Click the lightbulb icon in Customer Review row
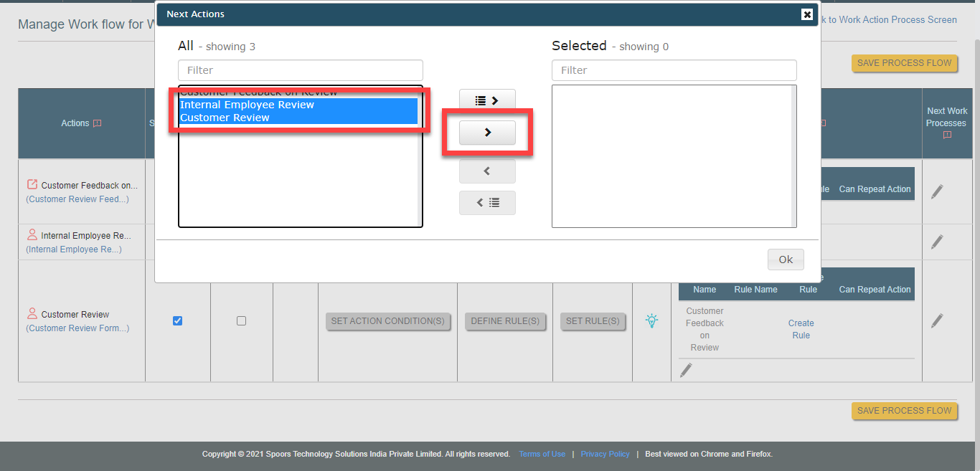Screen dimensions: 980x471 tap(652, 321)
